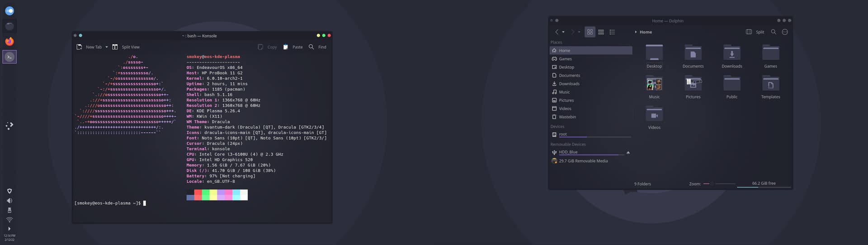
Task: Expand the back history dropdown in Dolphin
Action: pos(563,32)
